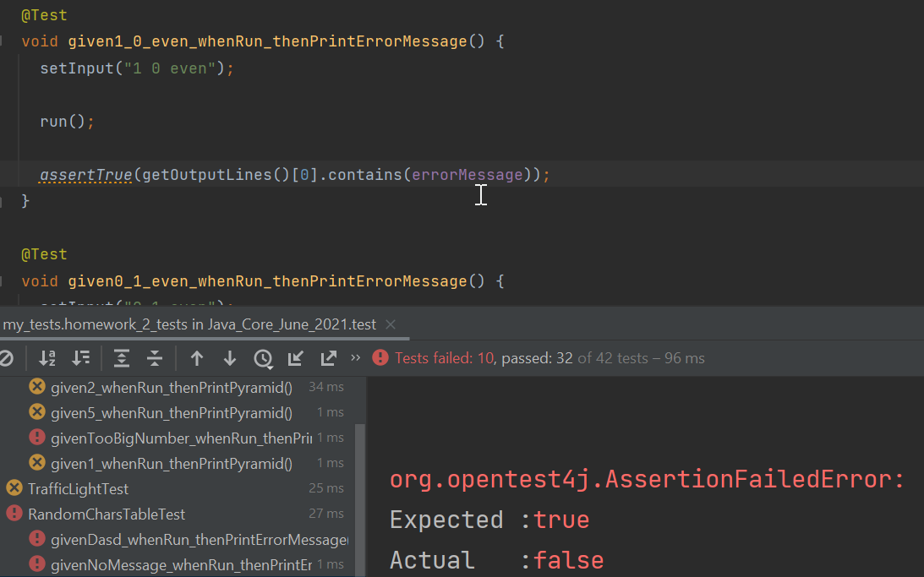This screenshot has height=577, width=924.
Task: Click given1_0_even_whenRun_thenPrintErrorMessage method name
Action: (267, 41)
